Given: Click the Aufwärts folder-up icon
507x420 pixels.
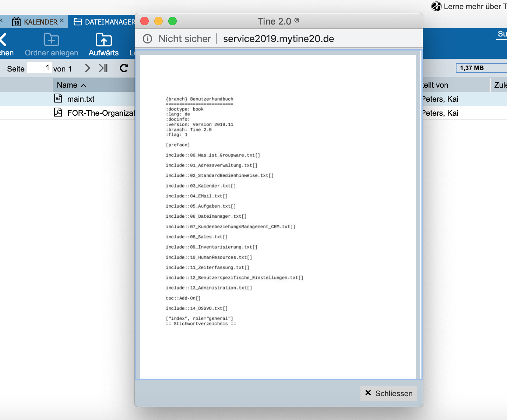Looking at the screenshot, I should [x=104, y=39].
